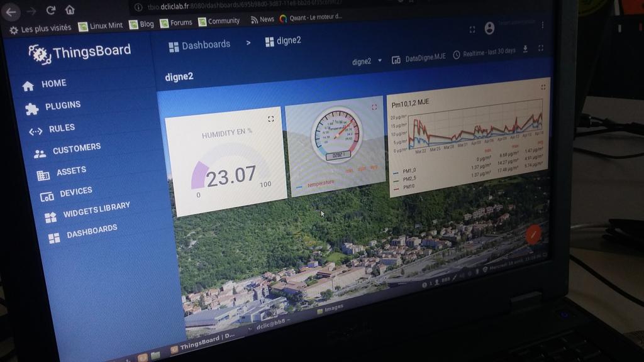Open the Qwant search engine bookmark
Screen dimensions: 644x362
311,18
